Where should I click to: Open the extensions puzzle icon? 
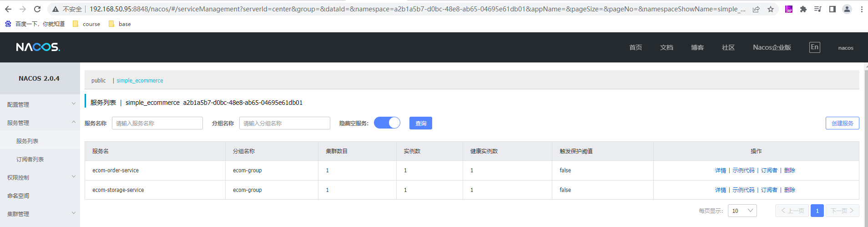click(803, 9)
